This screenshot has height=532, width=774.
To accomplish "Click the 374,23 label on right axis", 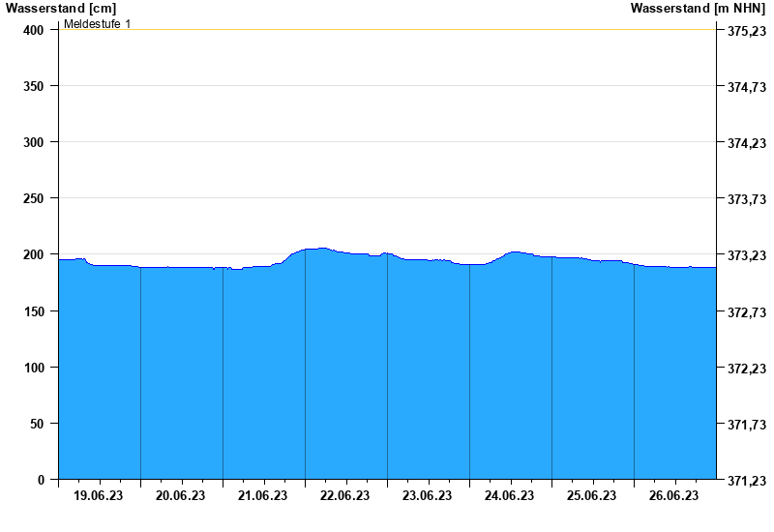I will (746, 143).
